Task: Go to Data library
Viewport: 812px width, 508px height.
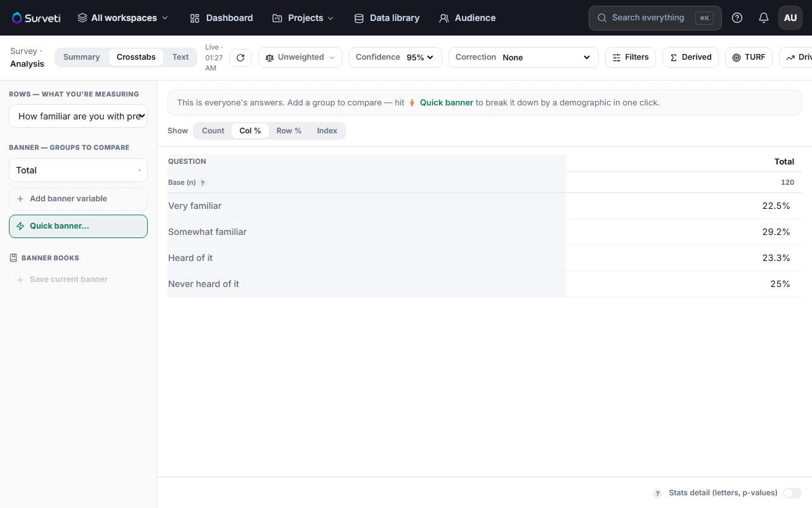Action: [387, 18]
